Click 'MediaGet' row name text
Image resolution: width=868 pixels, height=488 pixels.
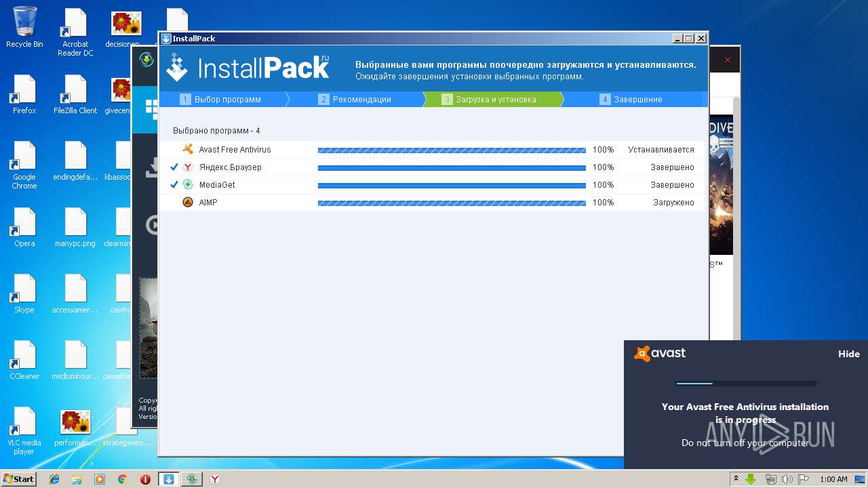(x=217, y=185)
